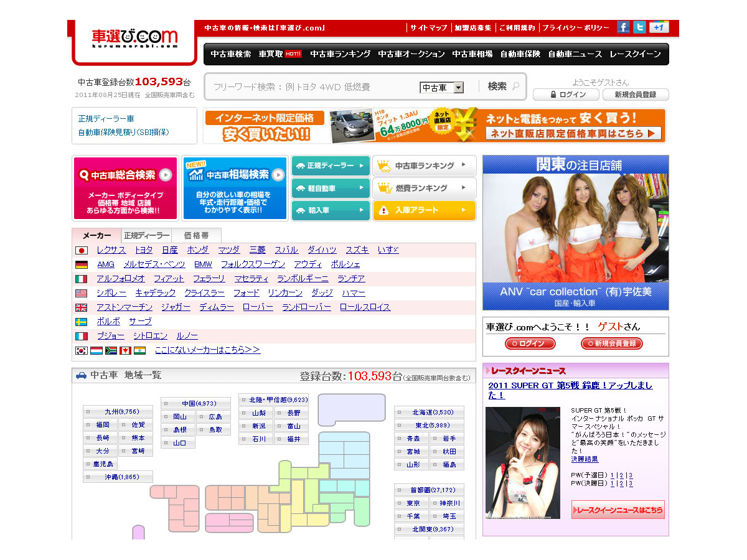Open the 正規ディーラー車 side link

click(x=106, y=118)
